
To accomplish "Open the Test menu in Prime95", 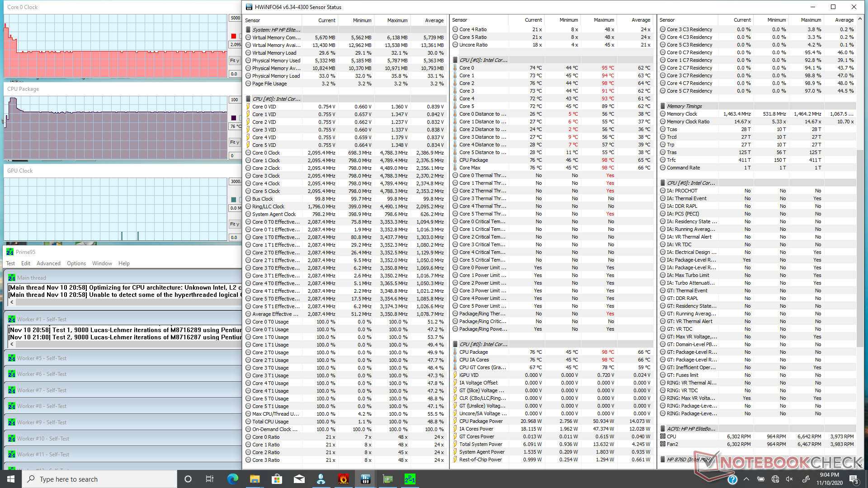I will (10, 263).
